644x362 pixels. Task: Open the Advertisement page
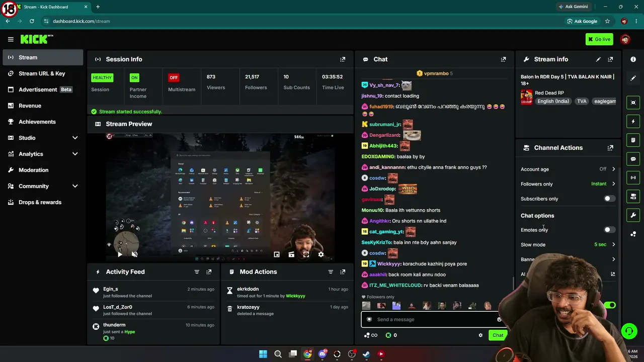(x=43, y=89)
